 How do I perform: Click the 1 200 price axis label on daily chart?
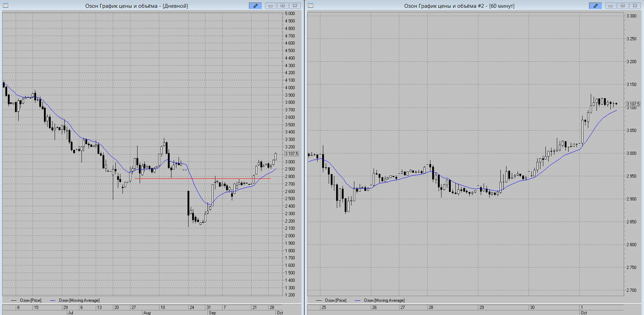(290, 295)
